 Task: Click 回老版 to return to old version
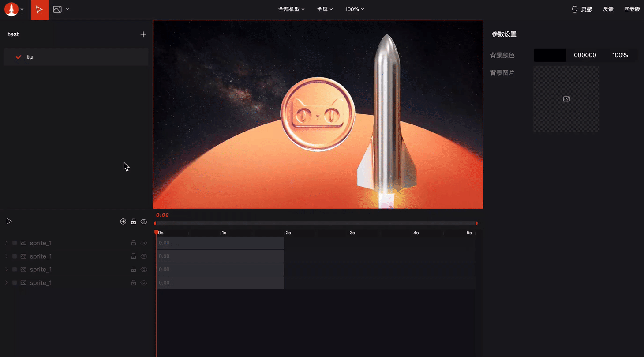[x=632, y=9]
